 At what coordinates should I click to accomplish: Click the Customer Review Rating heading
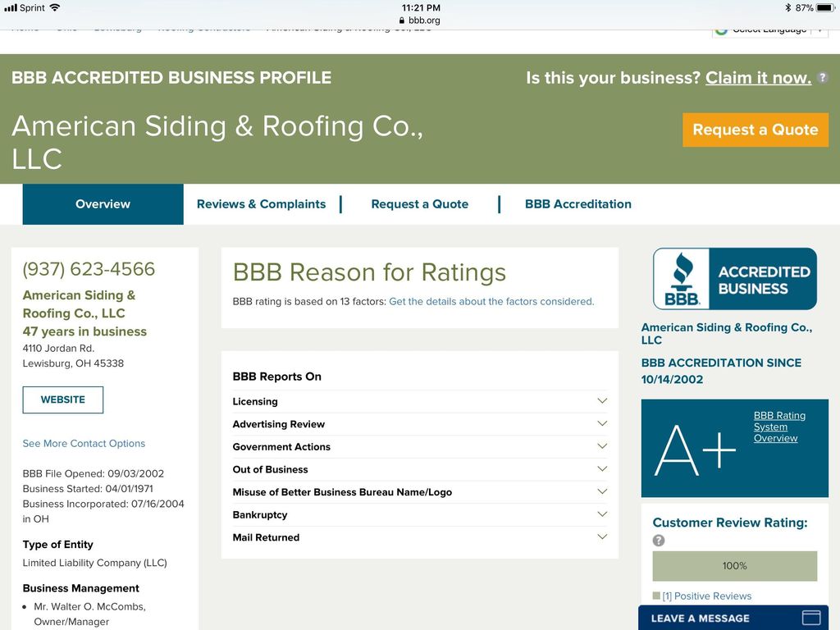pos(730,523)
